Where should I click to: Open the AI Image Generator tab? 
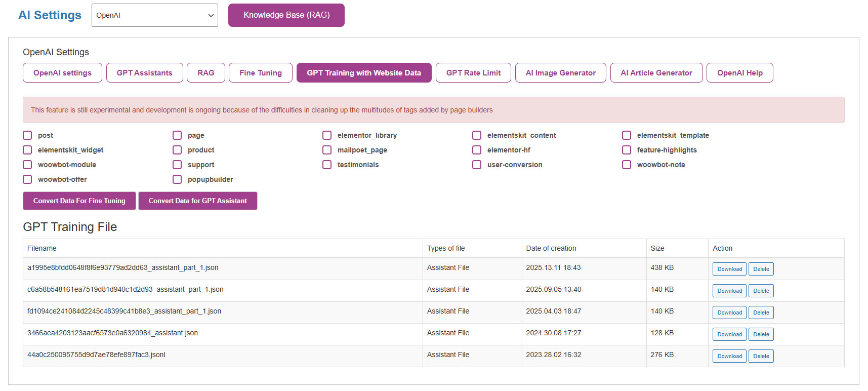click(x=560, y=73)
